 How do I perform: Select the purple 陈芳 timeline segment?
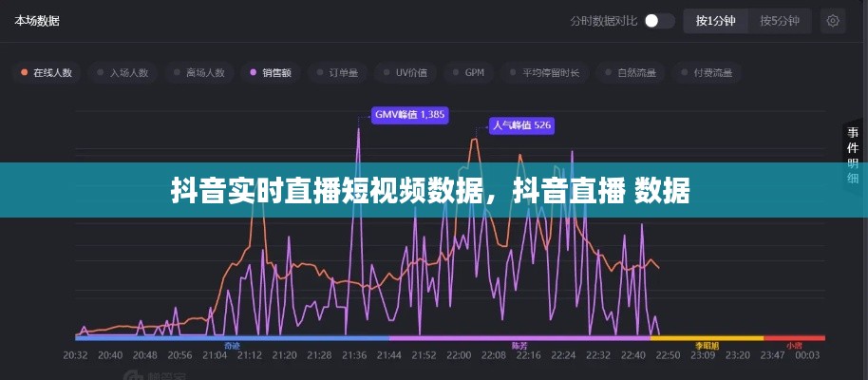[519, 338]
